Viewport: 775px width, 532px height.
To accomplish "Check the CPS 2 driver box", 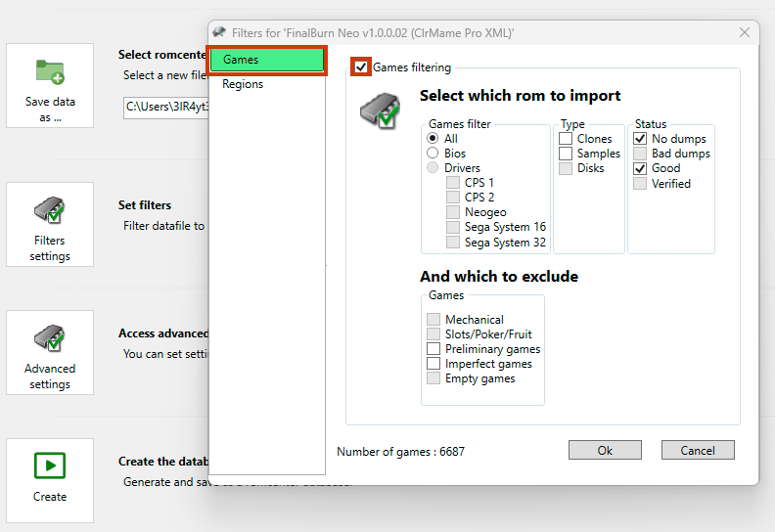I will (x=453, y=198).
